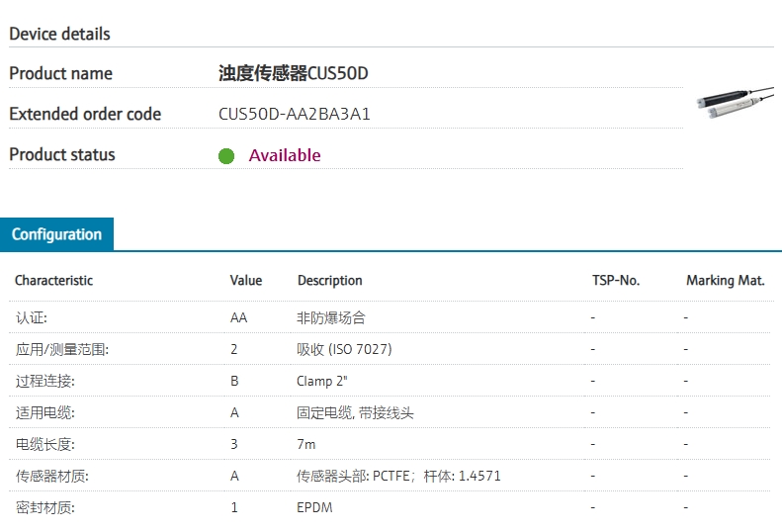
Task: Click the 7m cable length description
Action: click(x=306, y=445)
